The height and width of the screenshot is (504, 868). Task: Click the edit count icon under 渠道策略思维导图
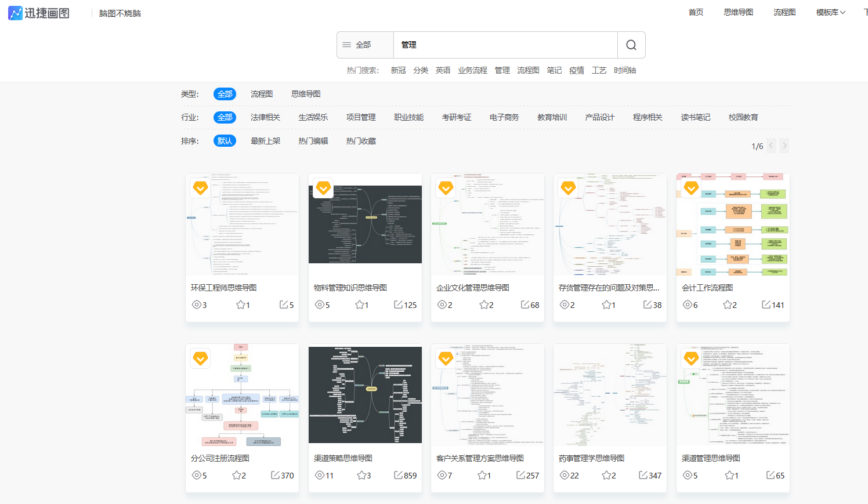[x=398, y=475]
